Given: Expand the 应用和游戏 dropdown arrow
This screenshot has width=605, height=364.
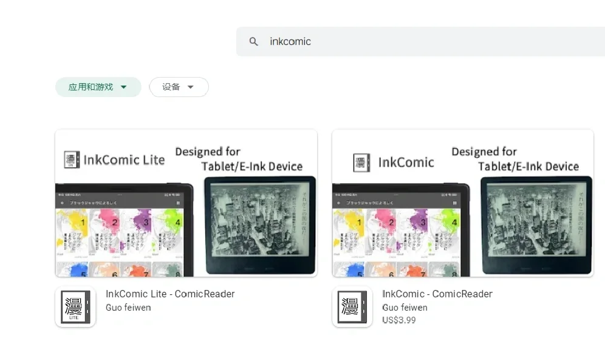Looking at the screenshot, I should pos(124,87).
